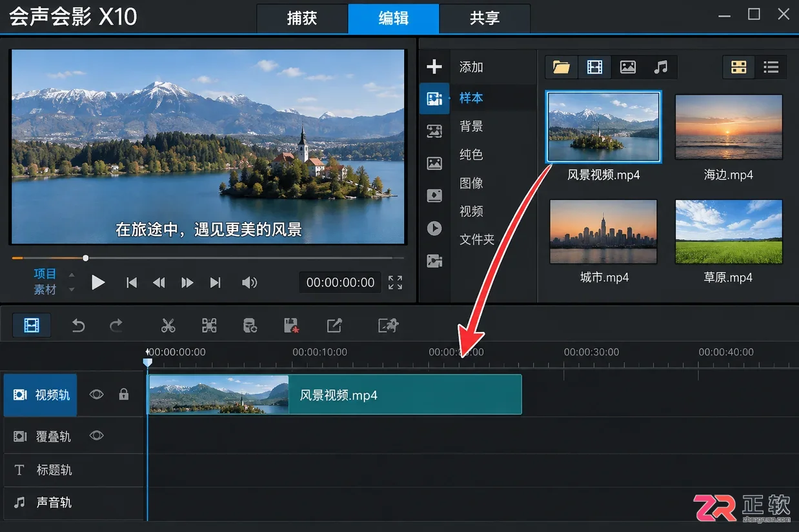799x532 pixels.
Task: Click the disk icon with red star
Action: coord(292,326)
